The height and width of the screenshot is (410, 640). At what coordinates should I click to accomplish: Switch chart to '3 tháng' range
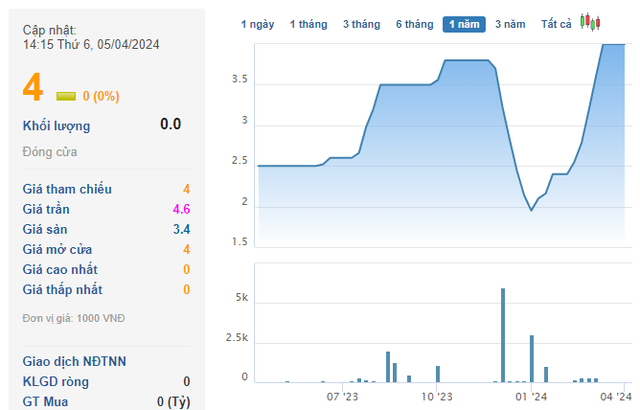point(361,24)
